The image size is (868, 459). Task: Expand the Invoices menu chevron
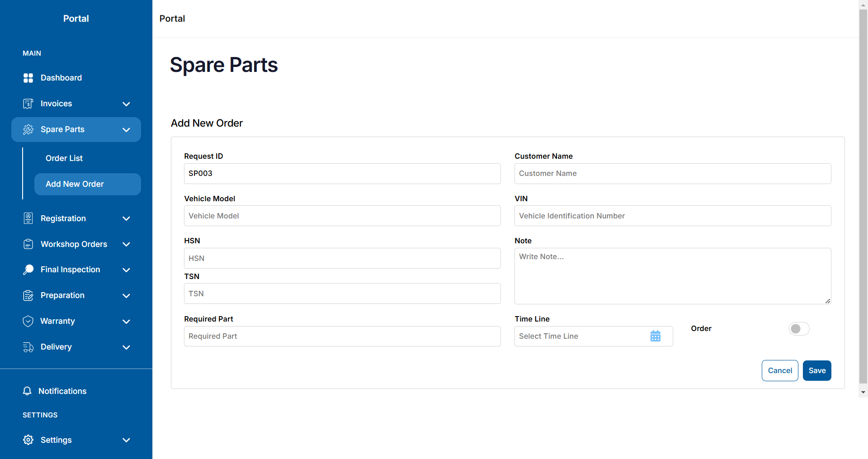126,104
